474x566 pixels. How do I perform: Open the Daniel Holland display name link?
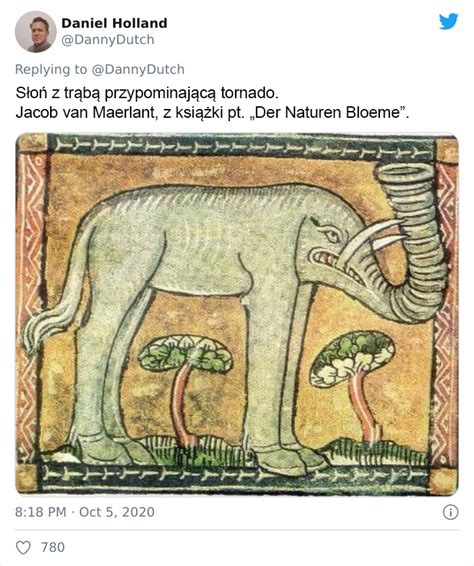[x=114, y=23]
